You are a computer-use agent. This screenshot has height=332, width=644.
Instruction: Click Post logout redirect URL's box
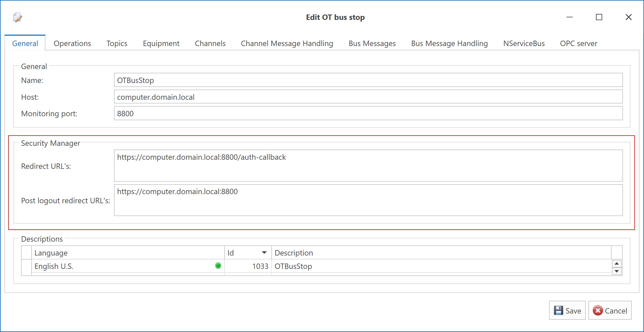tap(368, 200)
